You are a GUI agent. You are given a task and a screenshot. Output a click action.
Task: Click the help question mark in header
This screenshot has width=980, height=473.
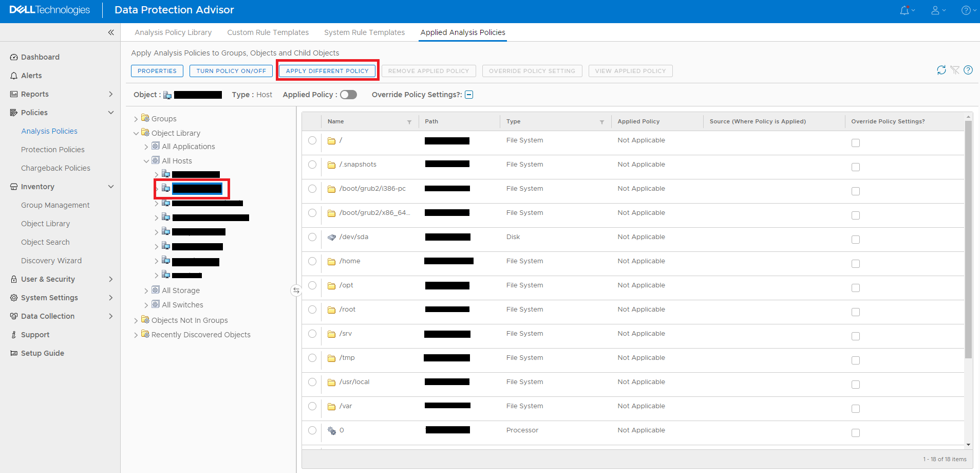tap(966, 10)
